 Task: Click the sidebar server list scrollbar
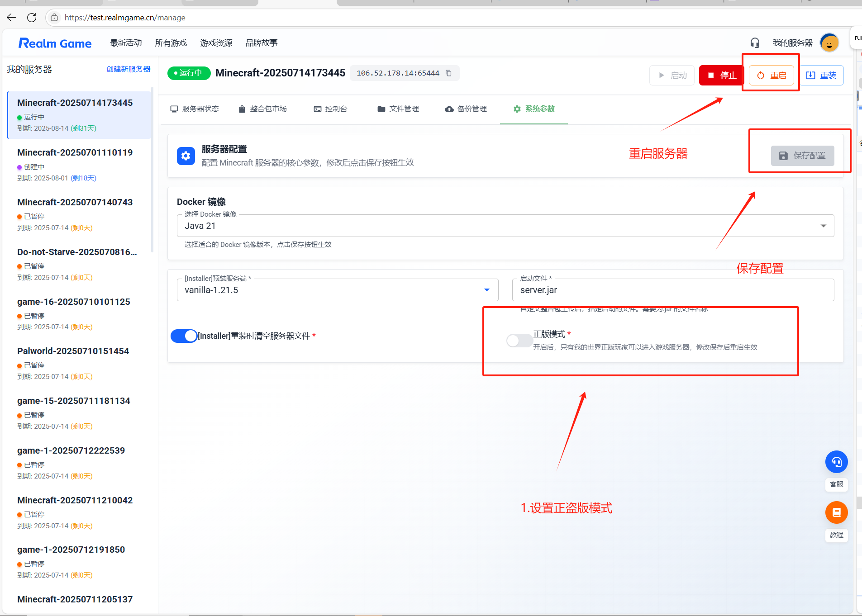[x=152, y=170]
